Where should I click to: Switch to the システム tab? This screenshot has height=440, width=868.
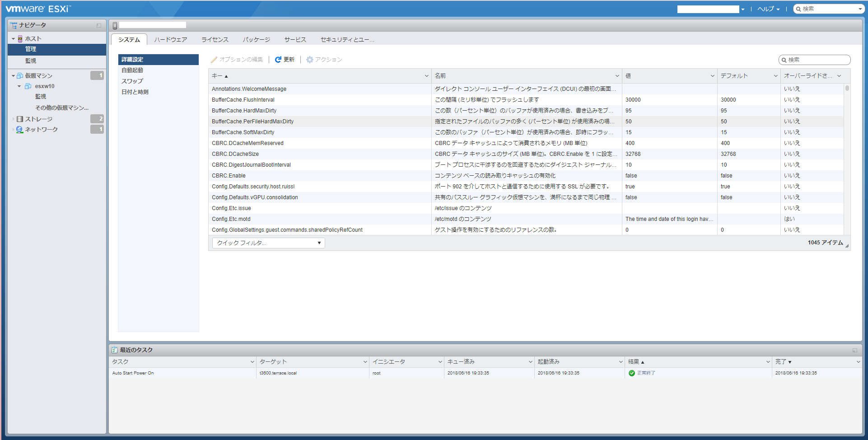(129, 40)
